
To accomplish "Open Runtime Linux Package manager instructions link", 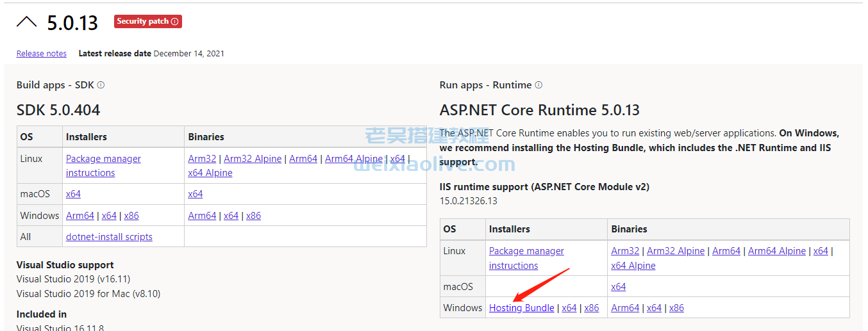I will (526, 258).
